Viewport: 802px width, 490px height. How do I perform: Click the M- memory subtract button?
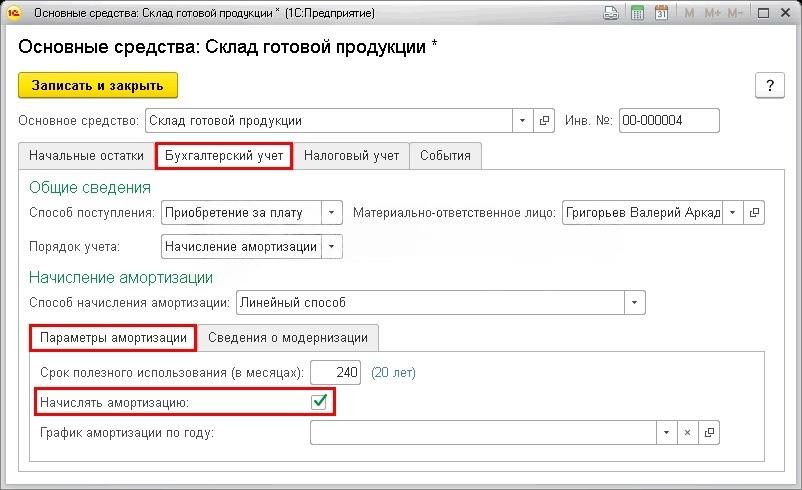click(735, 13)
